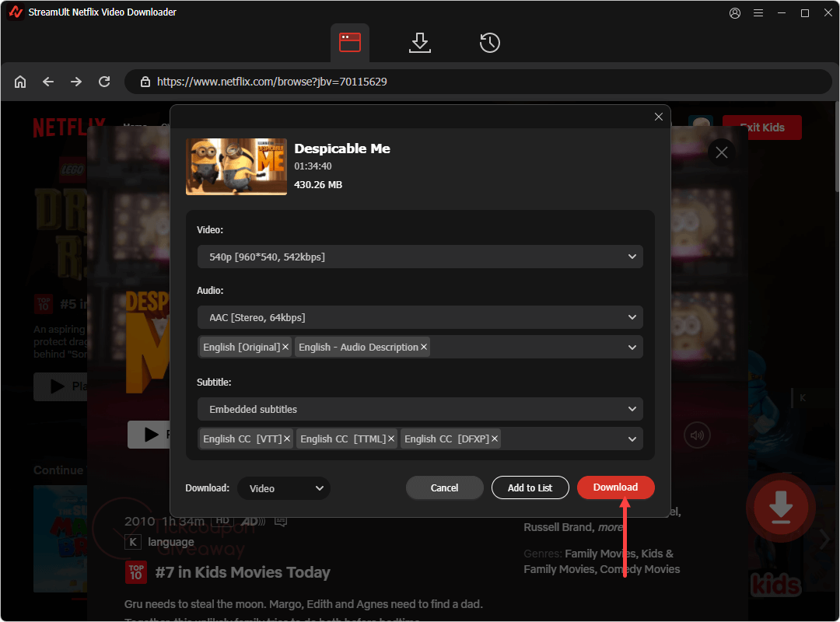The image size is (840, 622).
Task: Remove the English CC [TTML] subtitle tag
Action: coord(391,439)
